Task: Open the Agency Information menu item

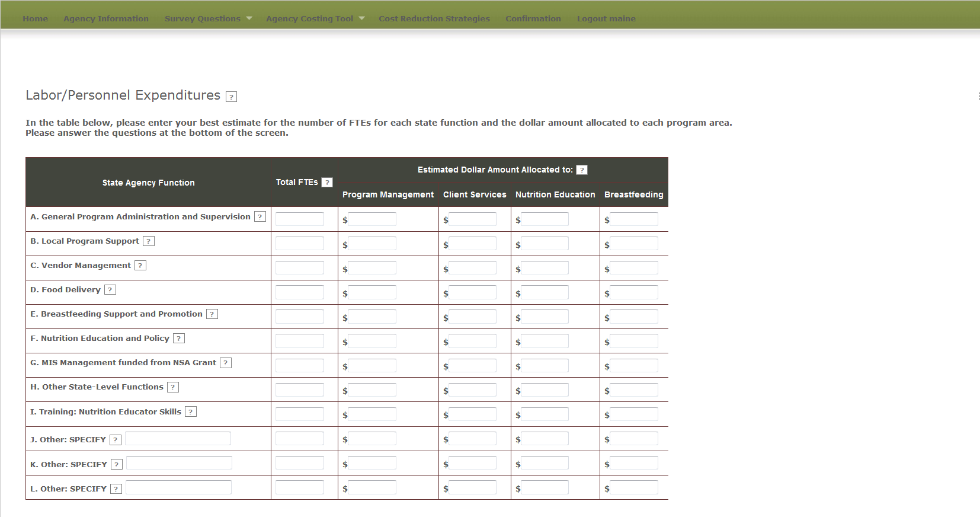Action: click(106, 18)
